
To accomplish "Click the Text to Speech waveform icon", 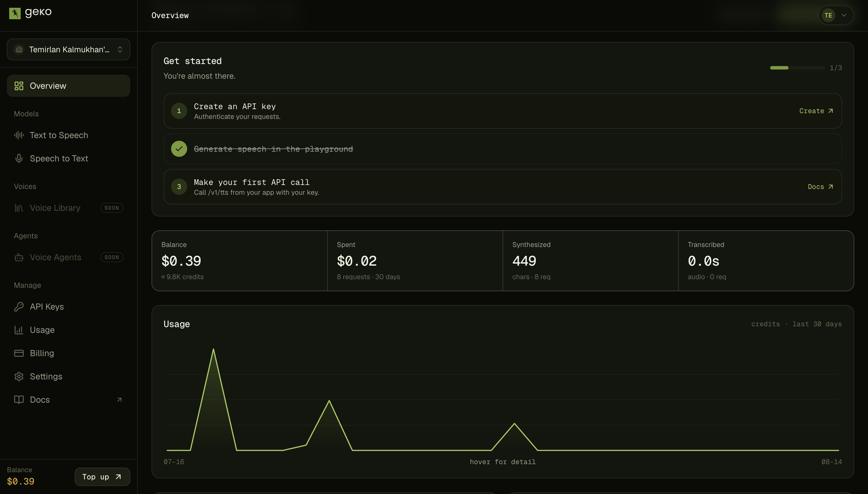I will coord(19,135).
